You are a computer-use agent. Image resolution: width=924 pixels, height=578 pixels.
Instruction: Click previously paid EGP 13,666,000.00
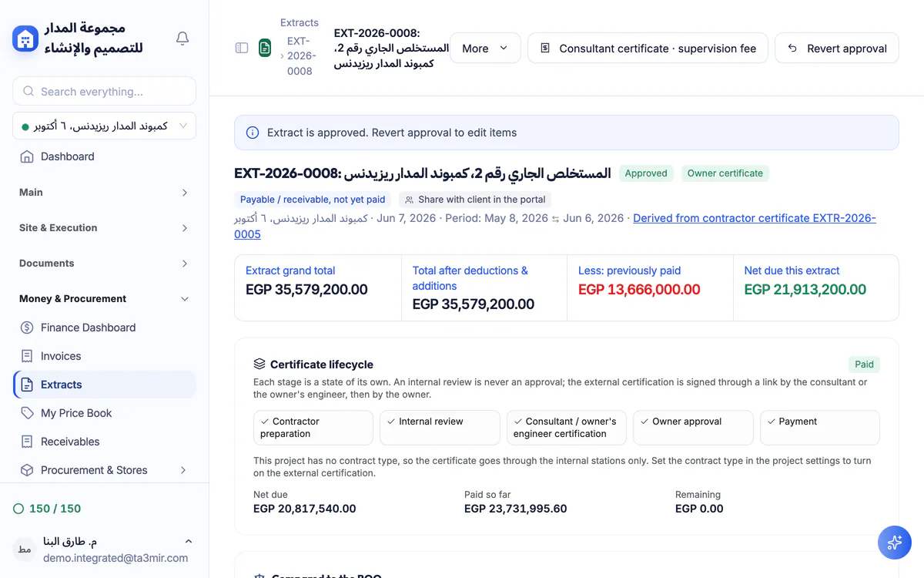point(639,290)
